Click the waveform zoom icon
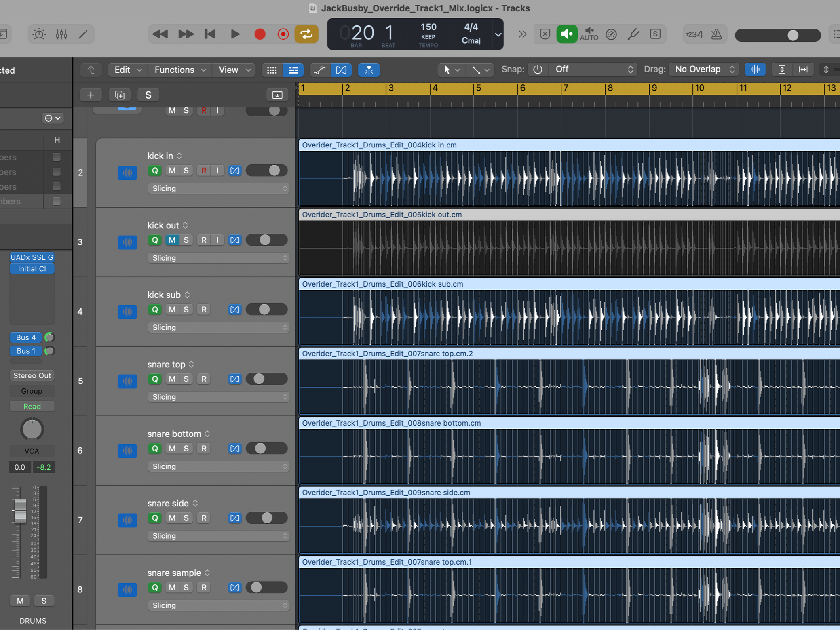The height and width of the screenshot is (630, 840). (x=755, y=70)
